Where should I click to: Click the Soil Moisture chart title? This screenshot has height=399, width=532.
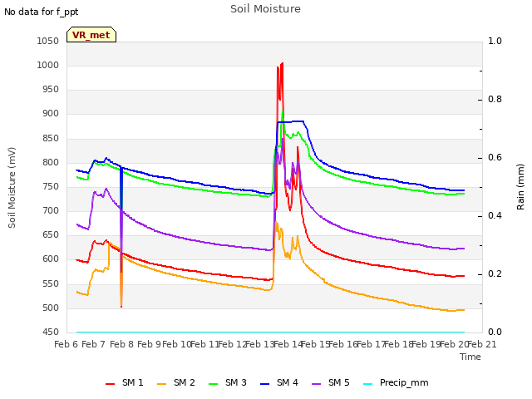tap(265, 9)
